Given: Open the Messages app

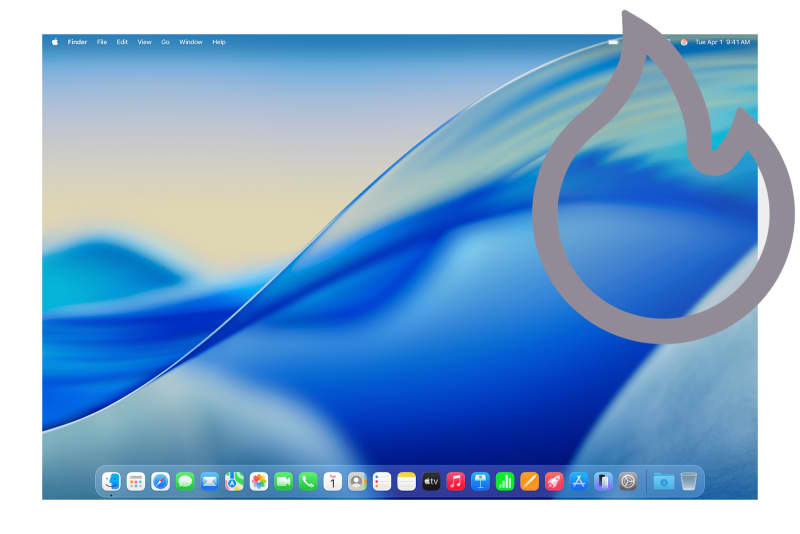Looking at the screenshot, I should coord(185,481).
